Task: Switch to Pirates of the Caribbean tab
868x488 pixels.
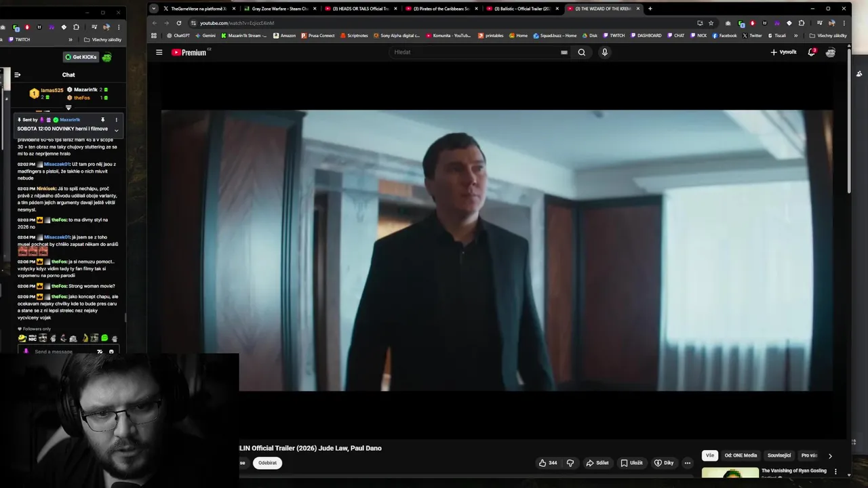Action: coord(441,9)
